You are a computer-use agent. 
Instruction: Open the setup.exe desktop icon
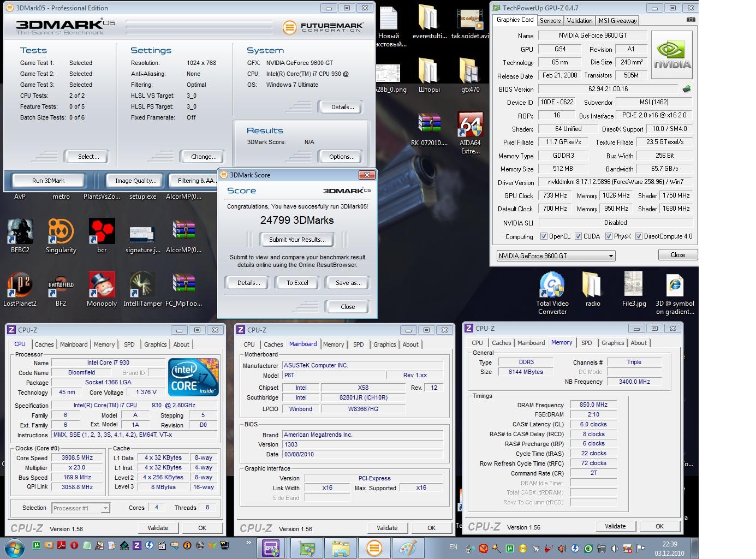142,196
